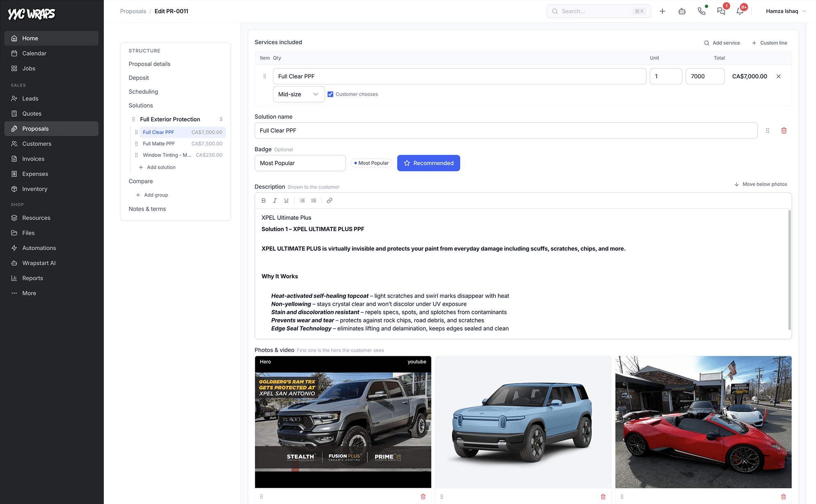This screenshot has height=504, width=816.
Task: Delete the blue Rivian photo
Action: (x=603, y=497)
